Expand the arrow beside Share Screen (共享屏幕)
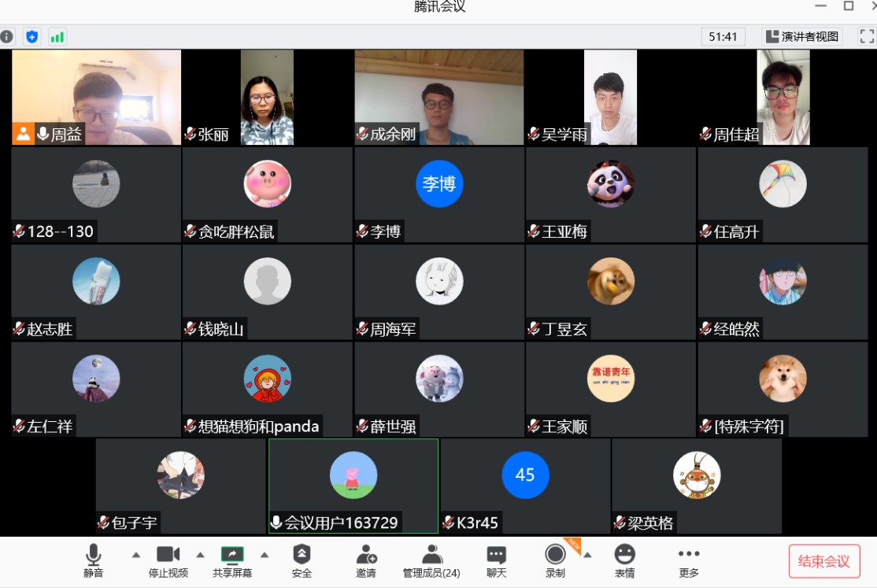Image resolution: width=877 pixels, height=588 pixels. (265, 554)
